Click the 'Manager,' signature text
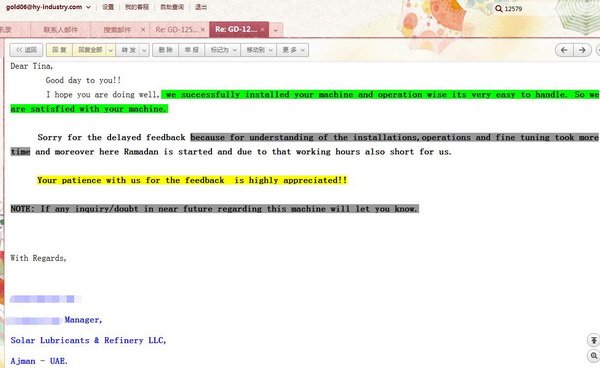Screen dimensions: 600x368 point(83,320)
